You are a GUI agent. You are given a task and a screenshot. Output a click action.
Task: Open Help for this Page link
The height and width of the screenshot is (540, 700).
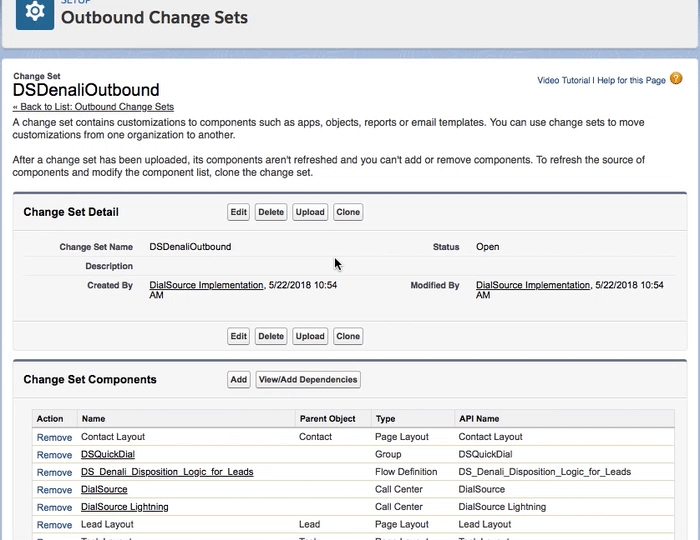point(631,80)
